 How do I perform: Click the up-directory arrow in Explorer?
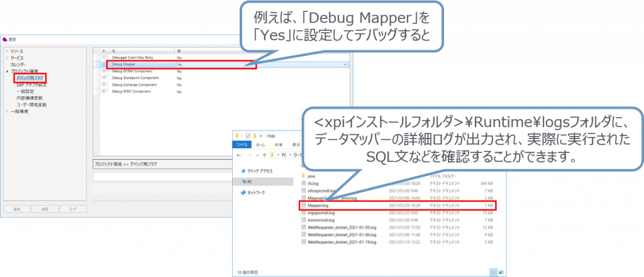pos(263,154)
